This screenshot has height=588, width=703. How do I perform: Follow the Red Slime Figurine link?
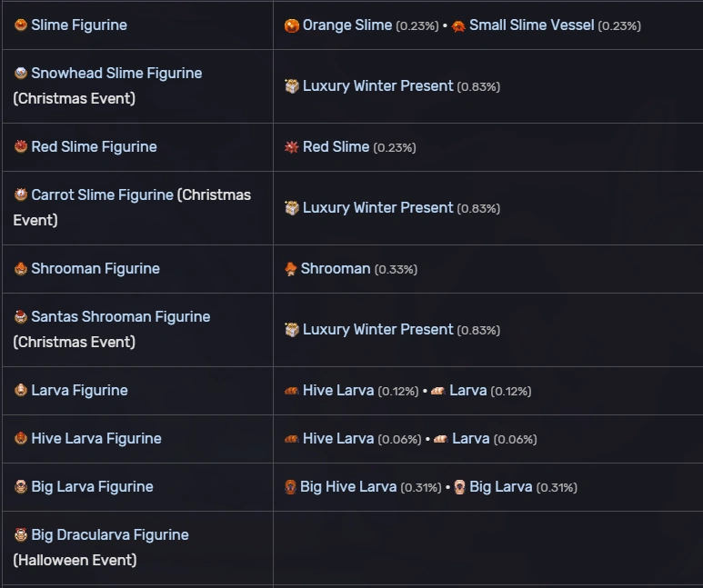pyautogui.click(x=94, y=147)
